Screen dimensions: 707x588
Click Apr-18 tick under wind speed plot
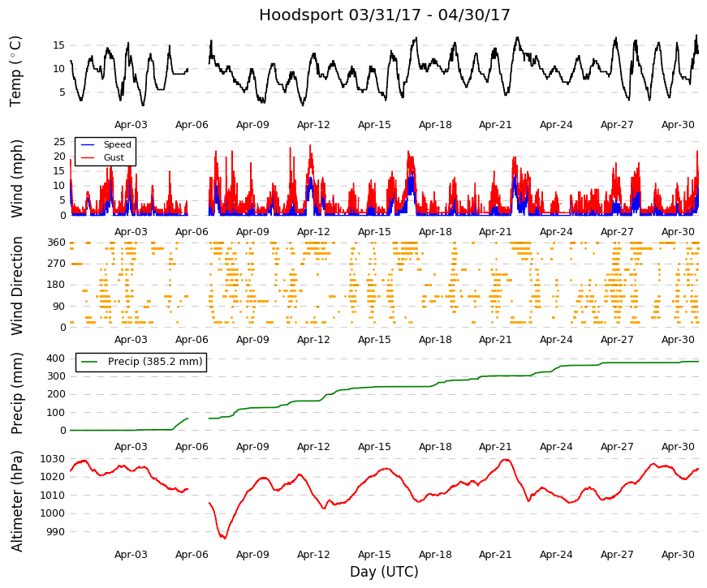pyautogui.click(x=435, y=232)
